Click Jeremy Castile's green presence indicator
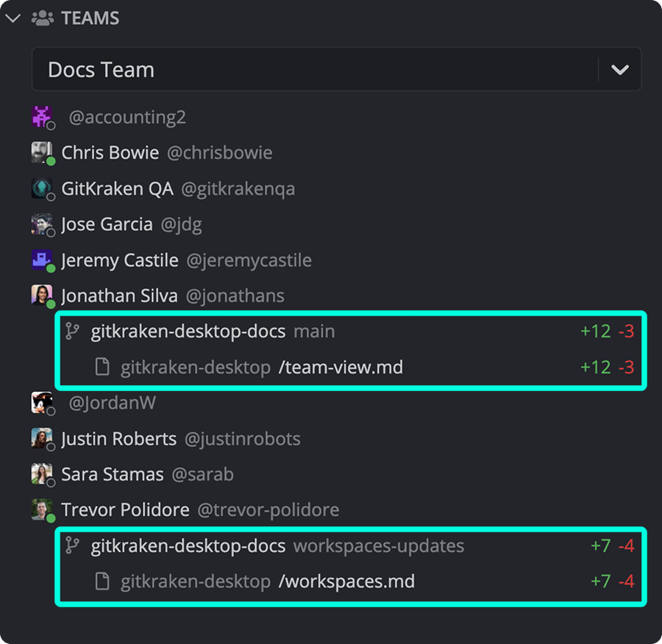662x644 pixels. (x=51, y=268)
